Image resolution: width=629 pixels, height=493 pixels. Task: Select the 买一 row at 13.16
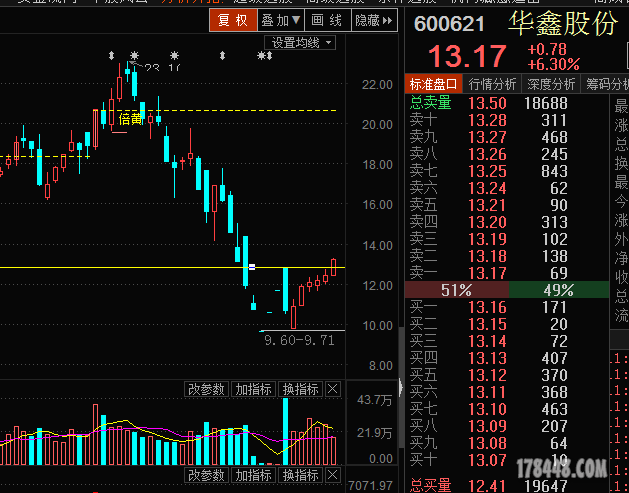tap(507, 307)
